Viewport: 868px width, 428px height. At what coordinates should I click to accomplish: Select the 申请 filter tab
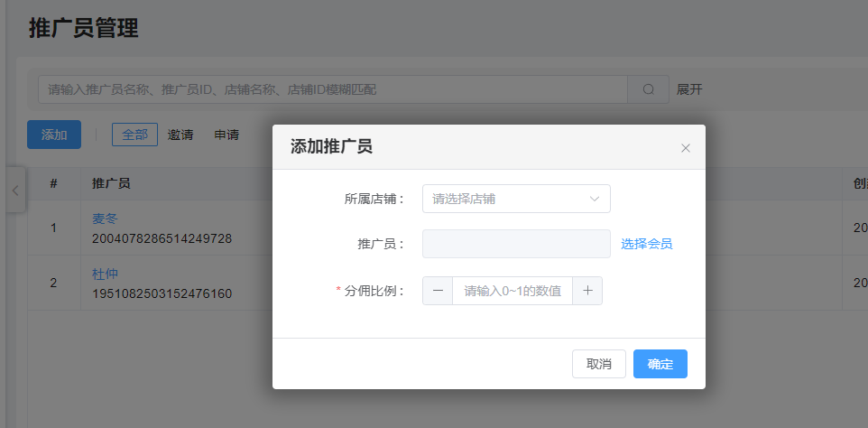pyautogui.click(x=226, y=135)
